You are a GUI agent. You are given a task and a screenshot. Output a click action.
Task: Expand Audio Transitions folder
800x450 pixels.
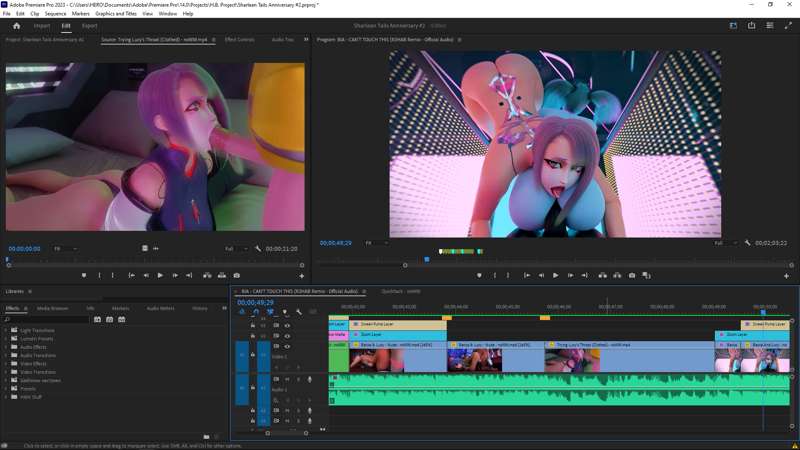pyautogui.click(x=7, y=355)
